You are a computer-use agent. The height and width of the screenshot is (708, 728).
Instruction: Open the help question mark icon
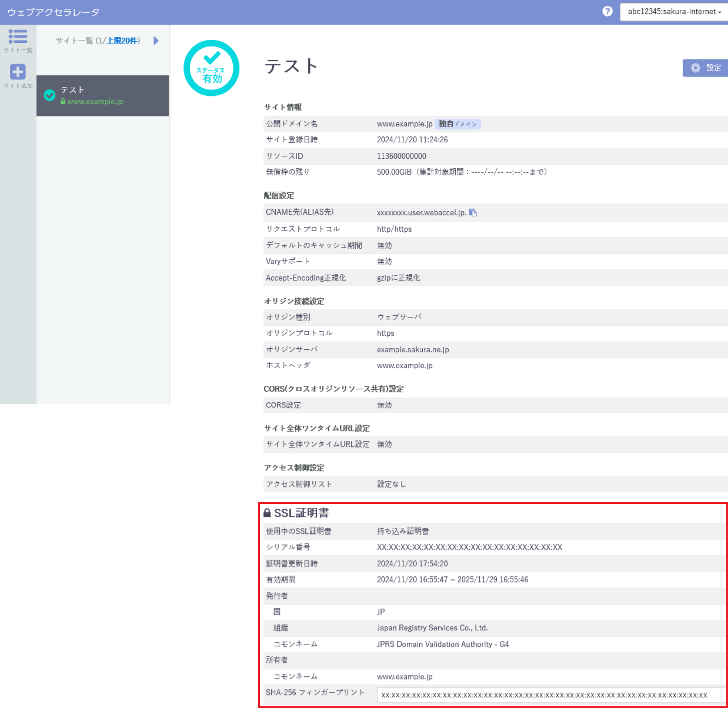(607, 11)
